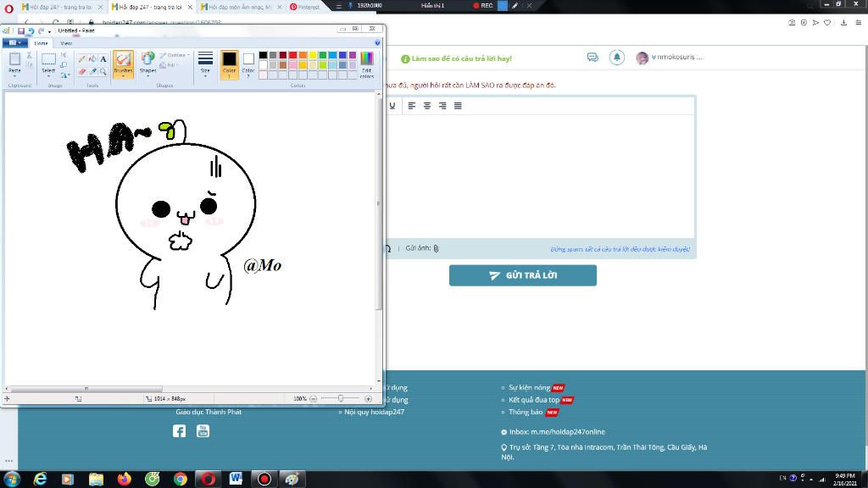Align text left in answer editor
868x488 pixels.
(x=412, y=106)
